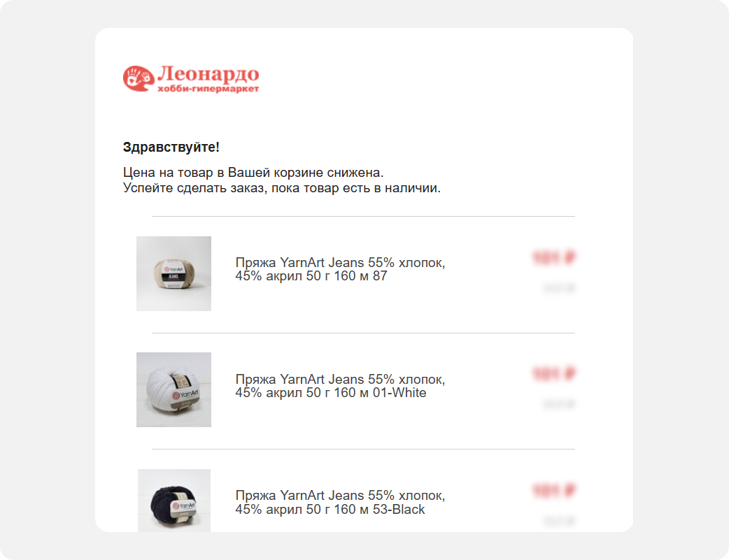The image size is (729, 560).
Task: Click the blurred old price under beige yarn price
Action: pos(559,289)
